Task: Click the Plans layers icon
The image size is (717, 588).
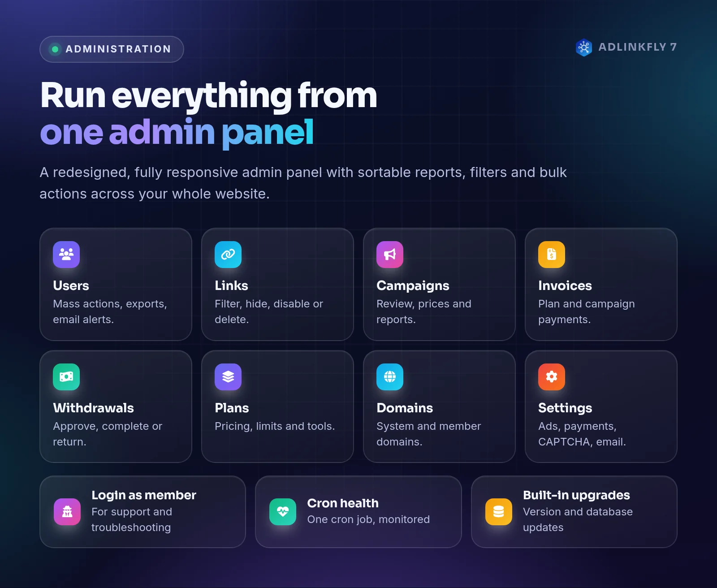Action: [228, 377]
